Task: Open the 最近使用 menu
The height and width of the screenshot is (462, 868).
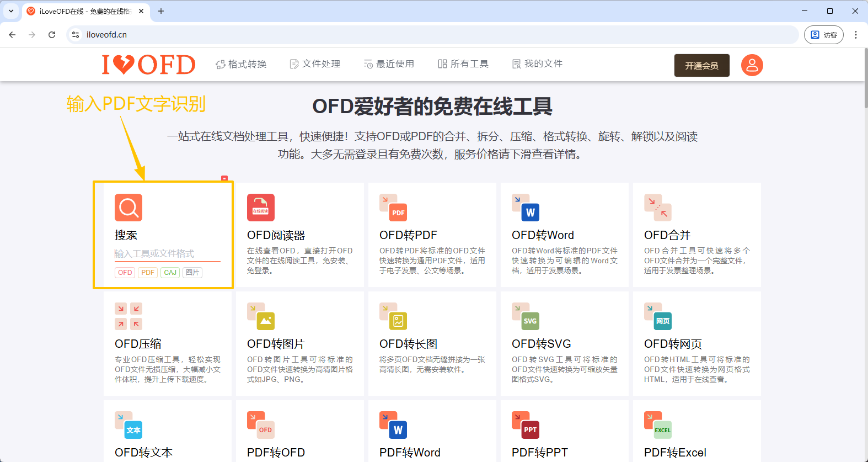Action: (x=389, y=64)
